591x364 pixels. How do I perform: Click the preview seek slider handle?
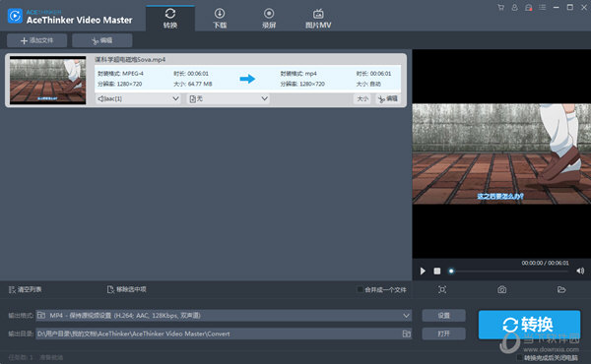[x=451, y=271]
